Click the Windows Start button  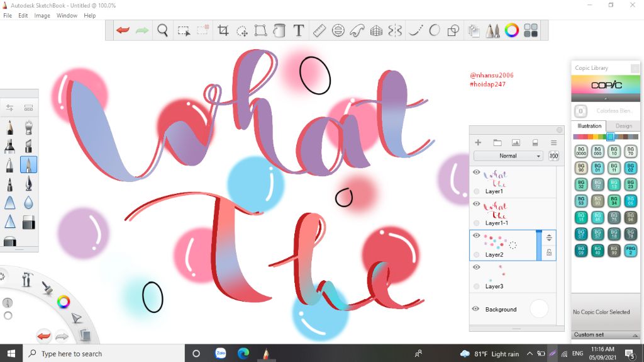click(x=11, y=353)
